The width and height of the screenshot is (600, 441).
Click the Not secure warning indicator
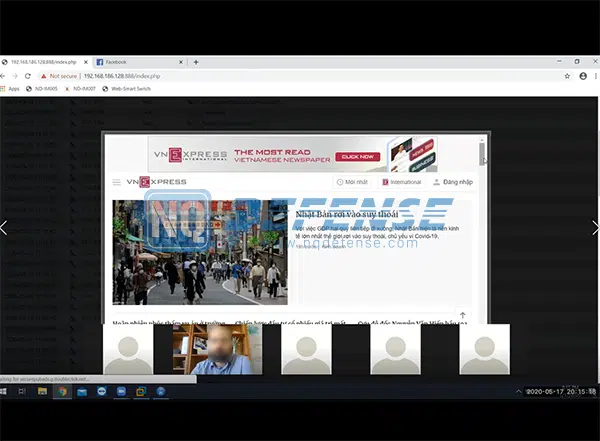[59, 76]
